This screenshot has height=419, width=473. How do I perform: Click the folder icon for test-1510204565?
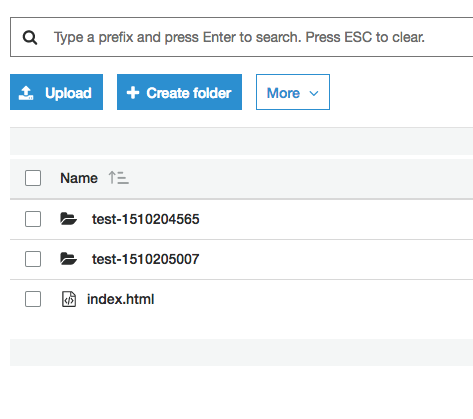coord(68,219)
